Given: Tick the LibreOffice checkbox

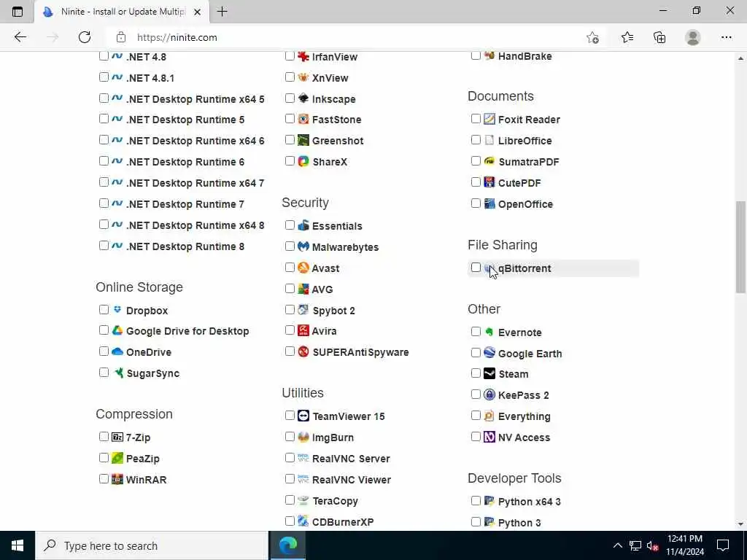Looking at the screenshot, I should (x=476, y=139).
